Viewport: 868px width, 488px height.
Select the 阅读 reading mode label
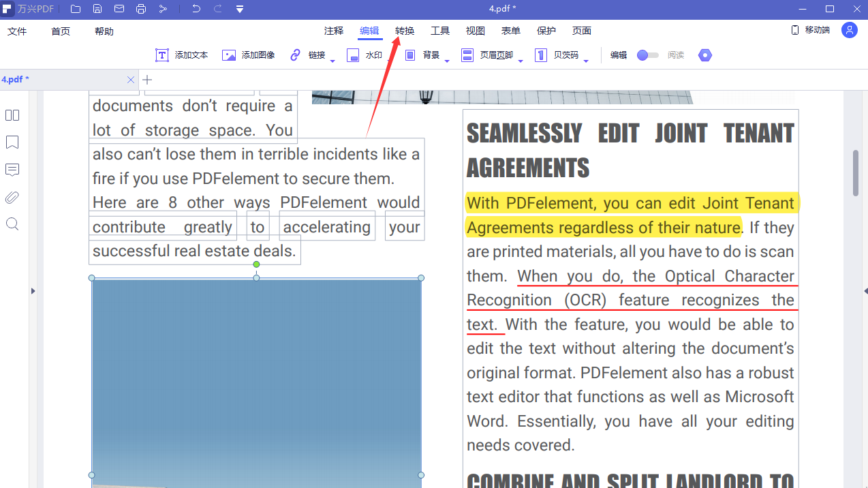676,55
